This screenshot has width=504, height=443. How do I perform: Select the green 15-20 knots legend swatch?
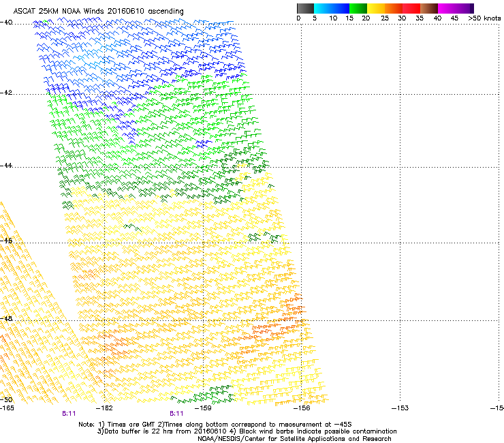point(358,8)
